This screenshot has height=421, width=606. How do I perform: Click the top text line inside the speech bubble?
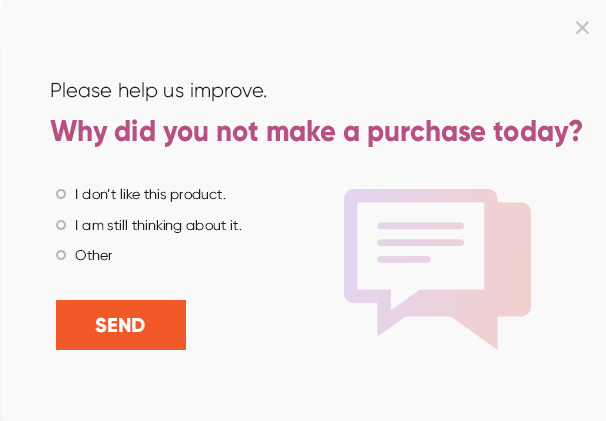(x=420, y=226)
